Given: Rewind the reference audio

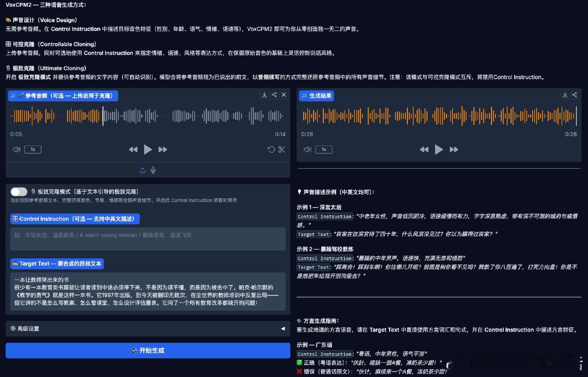Looking at the screenshot, I should coord(133,149).
